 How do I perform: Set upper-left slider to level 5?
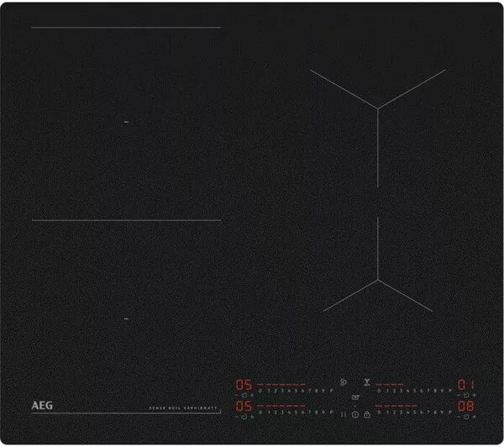tap(296, 391)
